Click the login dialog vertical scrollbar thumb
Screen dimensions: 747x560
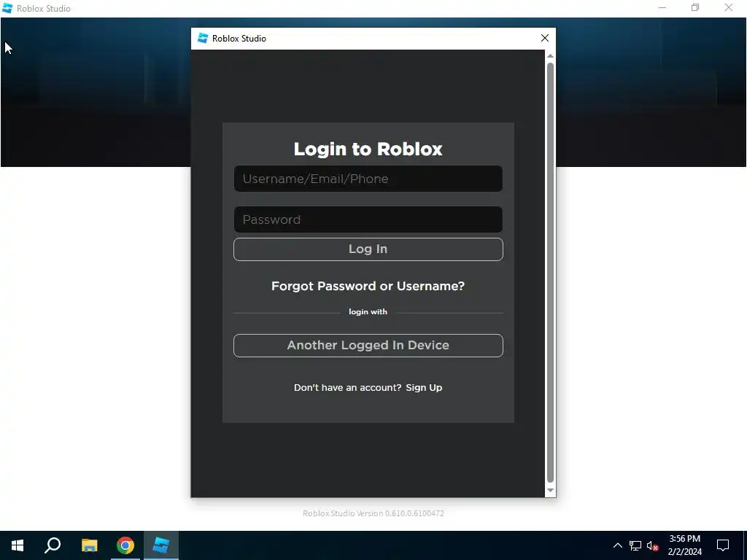point(550,273)
